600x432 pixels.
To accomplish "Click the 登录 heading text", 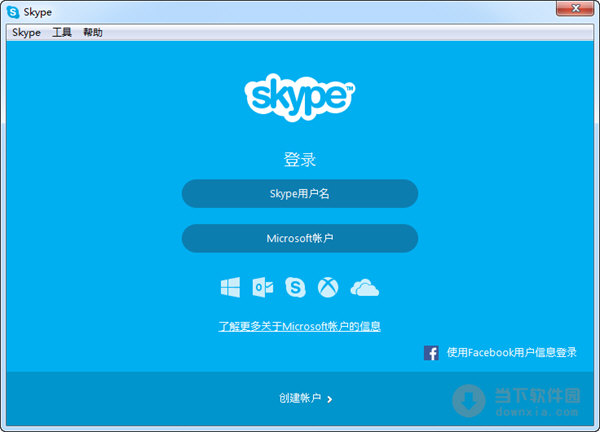I will (x=300, y=160).
